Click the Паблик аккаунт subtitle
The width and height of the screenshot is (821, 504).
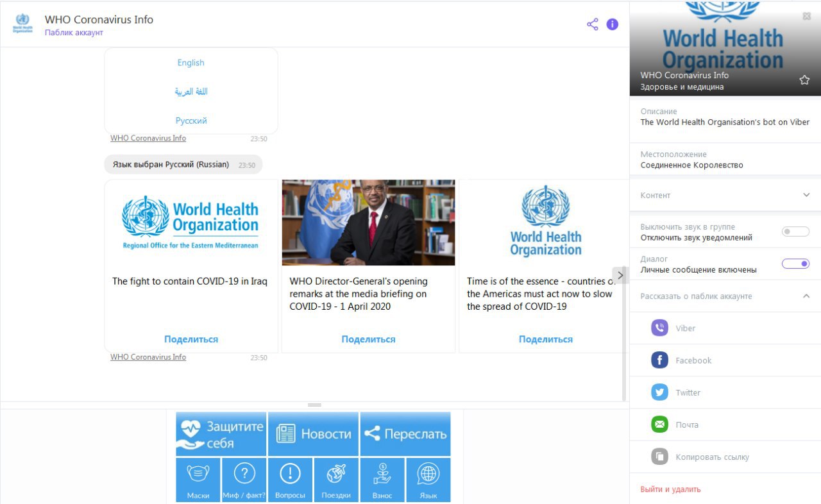pos(74,33)
